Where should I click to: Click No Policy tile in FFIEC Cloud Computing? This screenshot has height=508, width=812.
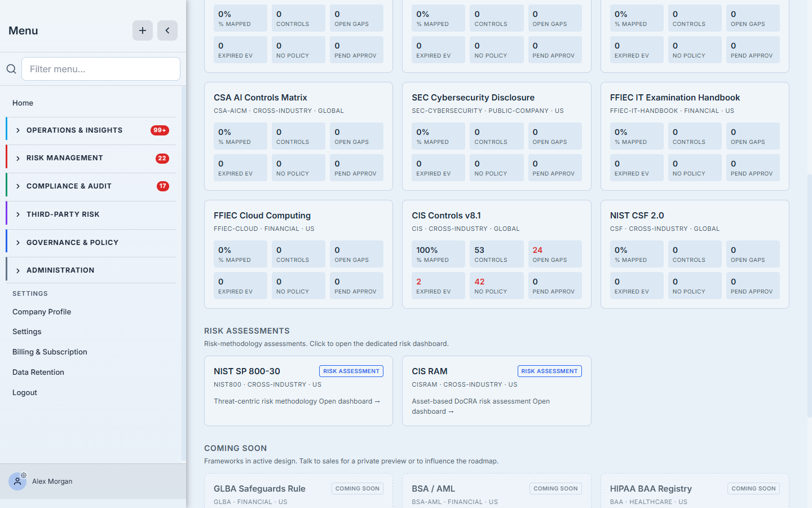(x=298, y=286)
